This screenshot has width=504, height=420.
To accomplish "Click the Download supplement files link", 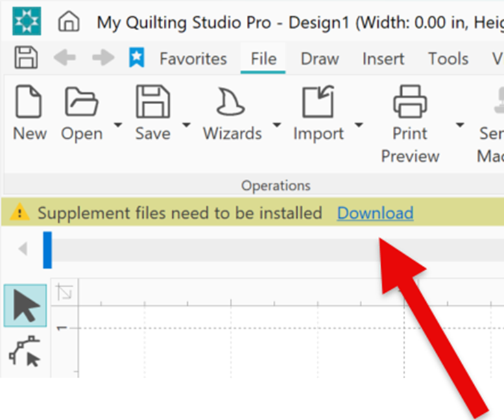I will click(375, 213).
